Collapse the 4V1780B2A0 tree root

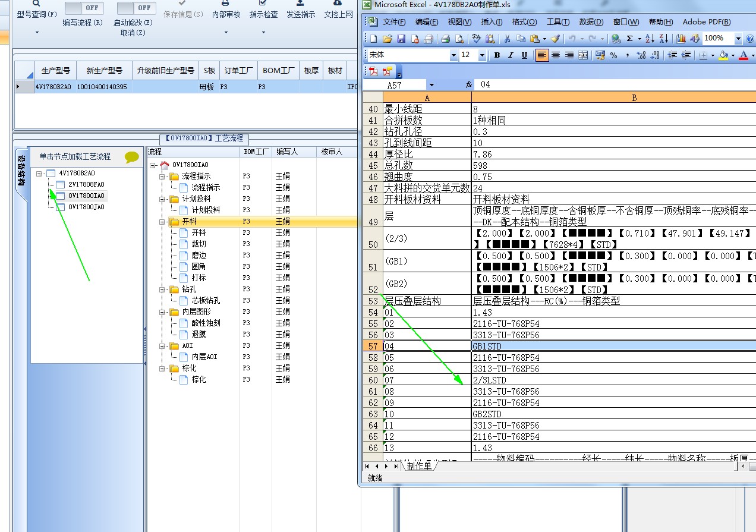coord(39,174)
